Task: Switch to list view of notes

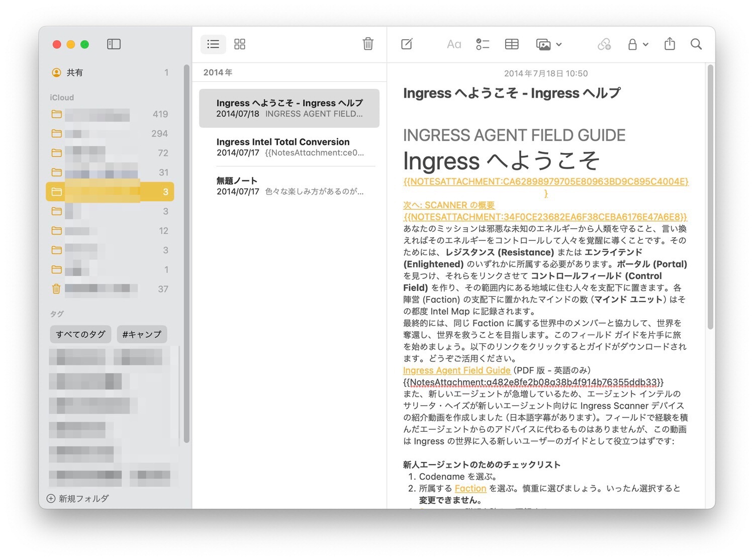Action: click(213, 44)
